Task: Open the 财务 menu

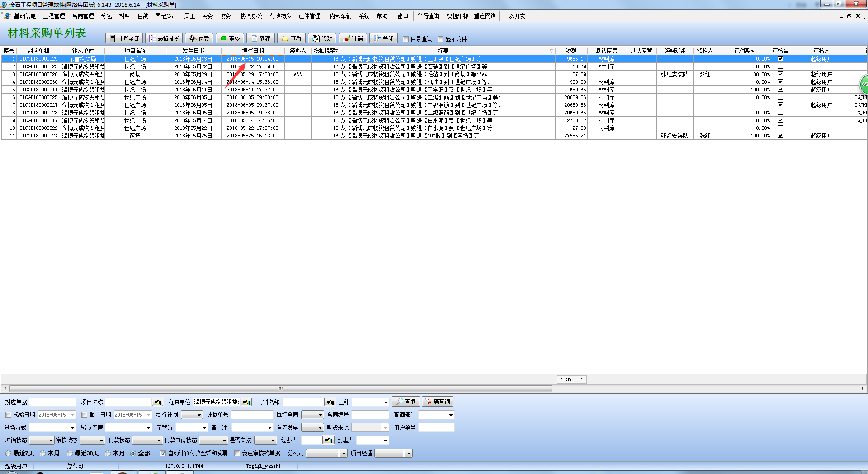Action: pyautogui.click(x=226, y=16)
